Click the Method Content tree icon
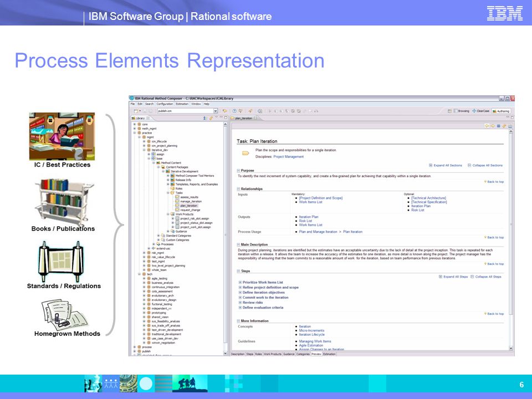 (158, 163)
